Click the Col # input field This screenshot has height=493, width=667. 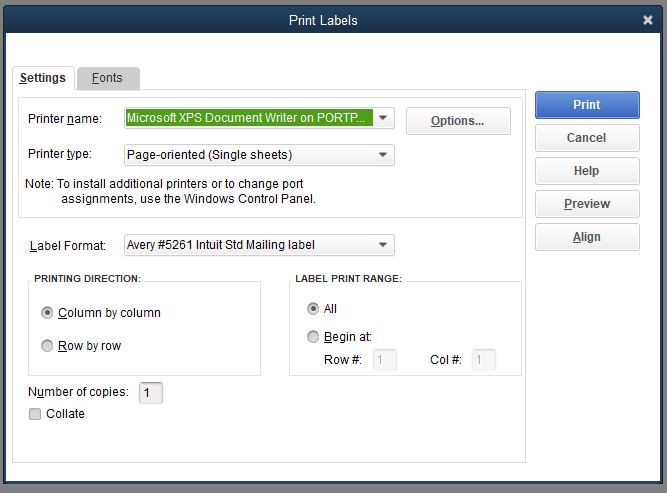click(483, 360)
